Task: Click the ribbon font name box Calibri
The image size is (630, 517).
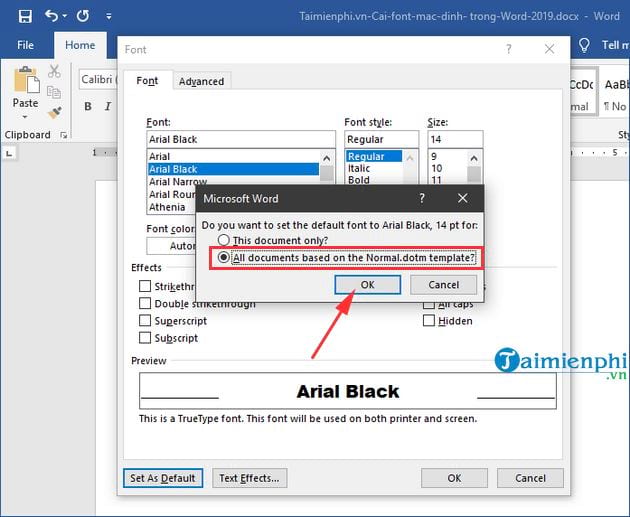Action: click(x=98, y=80)
